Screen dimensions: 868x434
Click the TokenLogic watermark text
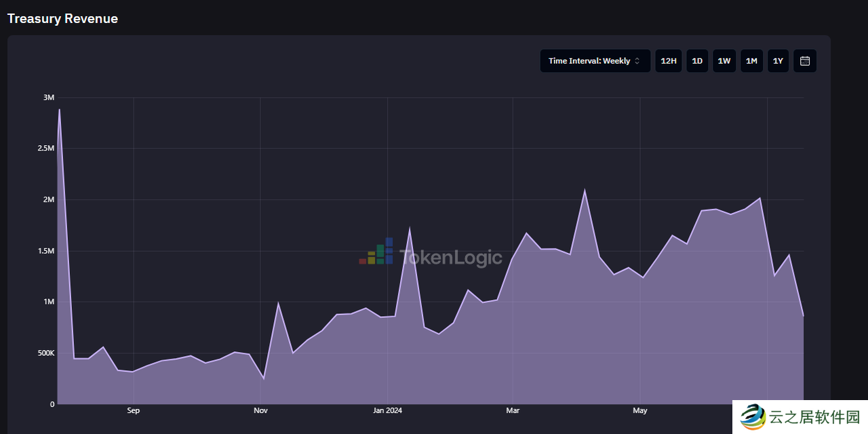point(451,258)
